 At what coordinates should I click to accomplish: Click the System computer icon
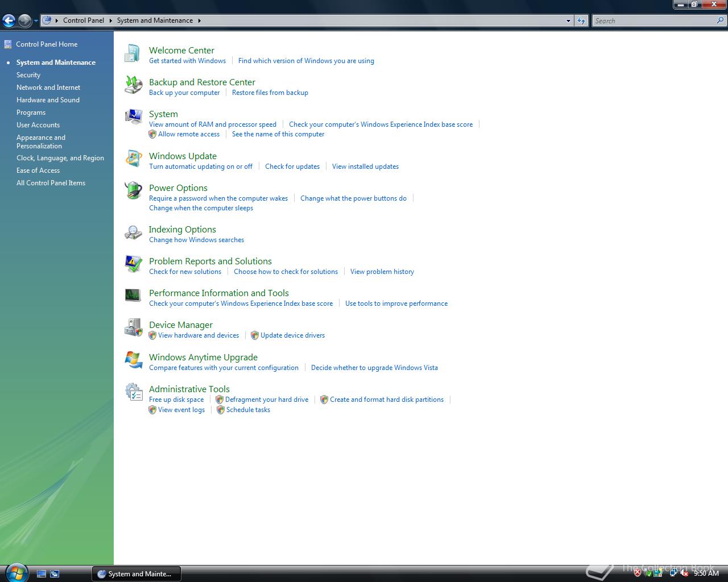click(x=133, y=117)
